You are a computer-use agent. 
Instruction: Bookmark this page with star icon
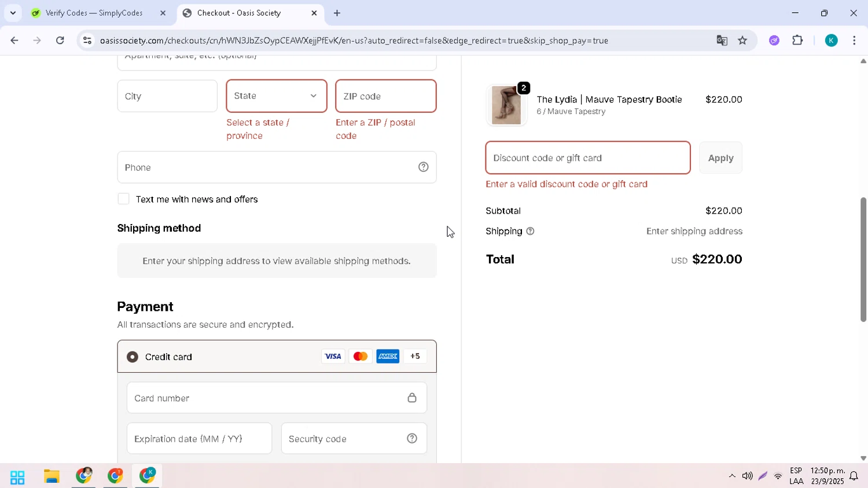point(742,41)
